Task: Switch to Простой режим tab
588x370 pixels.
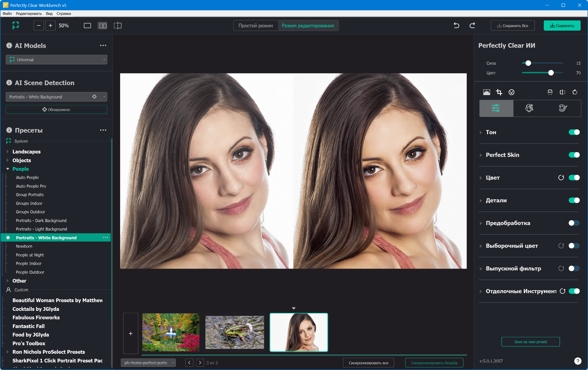Action: click(255, 26)
